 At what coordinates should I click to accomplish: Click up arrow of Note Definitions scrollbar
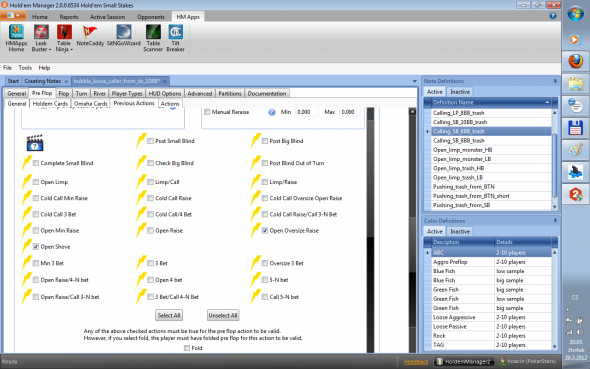click(x=554, y=112)
